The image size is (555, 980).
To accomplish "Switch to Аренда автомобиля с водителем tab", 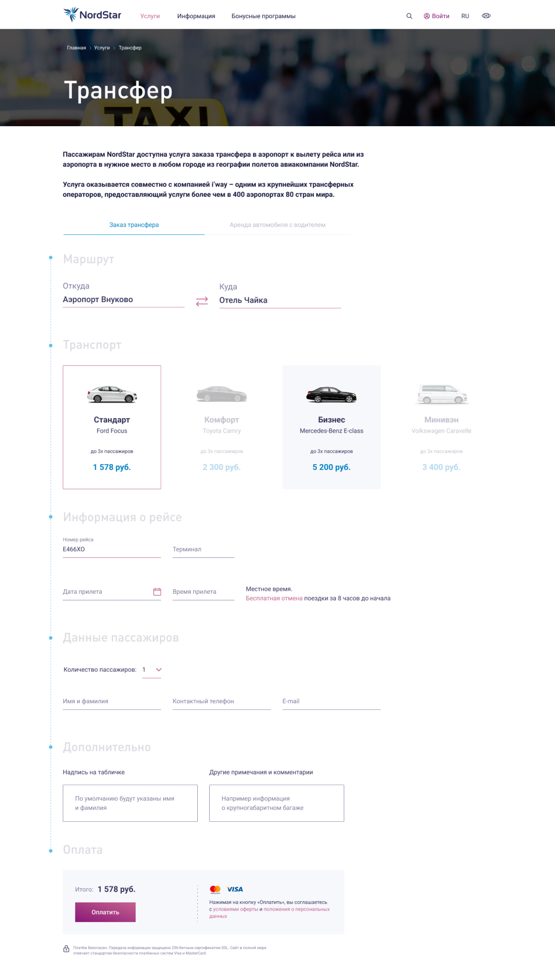I will tap(277, 225).
